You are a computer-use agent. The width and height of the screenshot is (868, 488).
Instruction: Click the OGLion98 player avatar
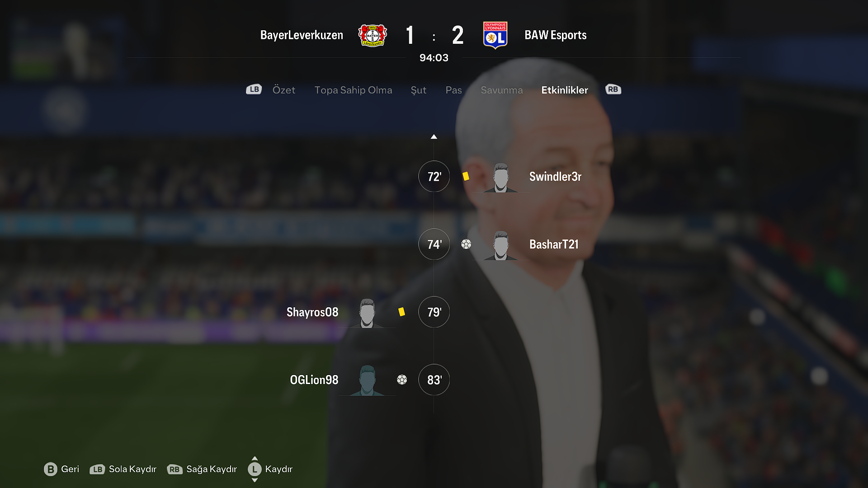tap(367, 380)
